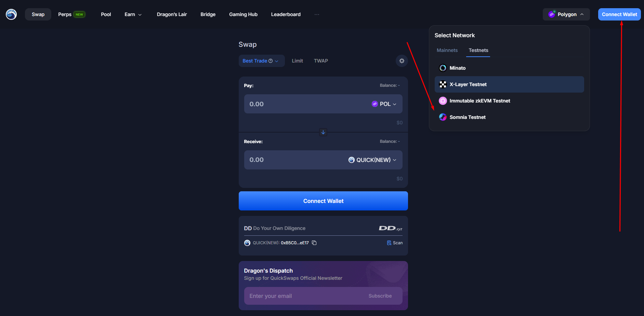Click the Scan link

(x=395, y=243)
